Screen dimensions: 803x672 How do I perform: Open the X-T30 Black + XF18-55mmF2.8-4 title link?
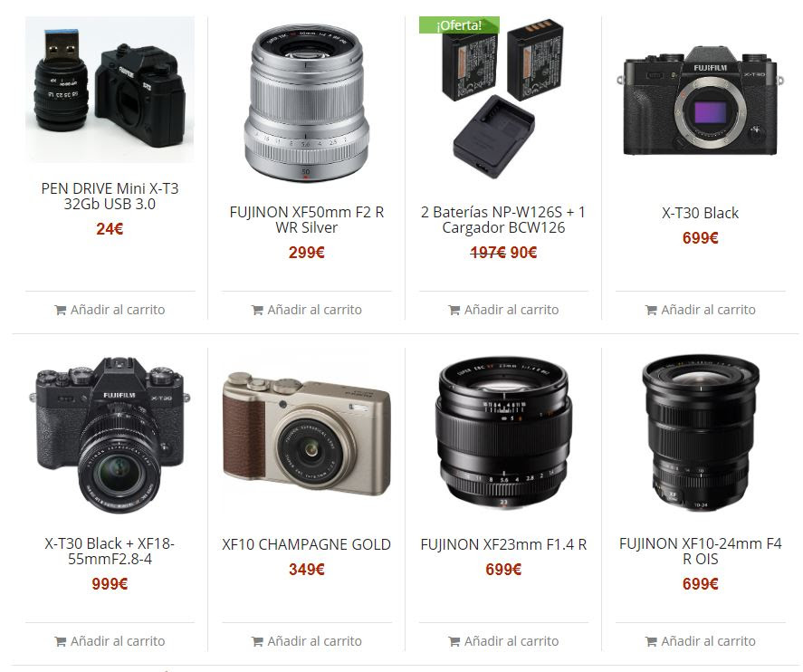click(x=110, y=552)
